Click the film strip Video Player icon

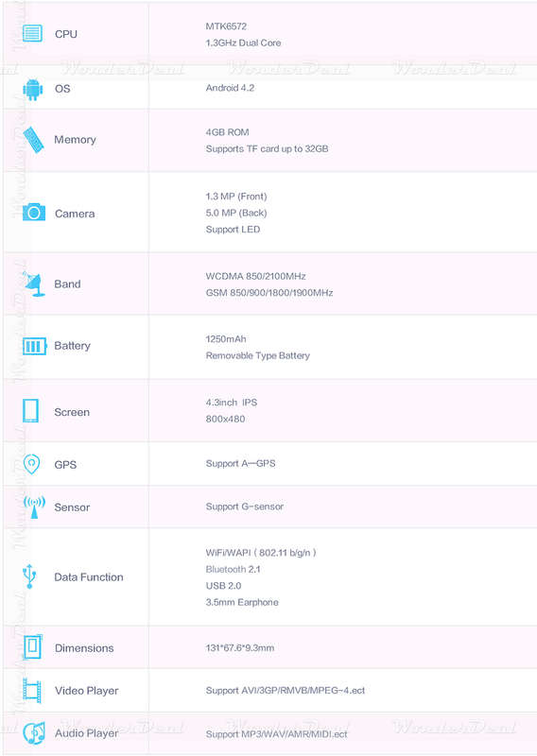[x=32, y=690]
